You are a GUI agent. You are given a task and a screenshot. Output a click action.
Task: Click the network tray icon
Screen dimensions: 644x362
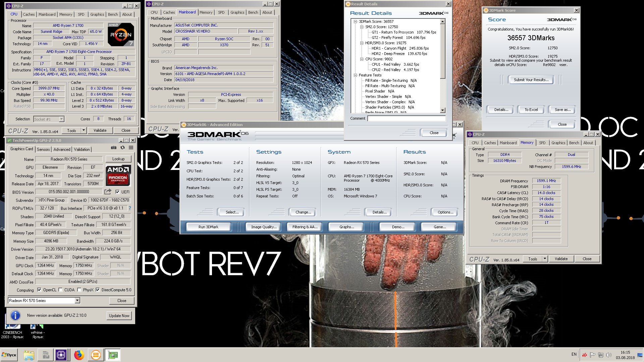click(600, 355)
